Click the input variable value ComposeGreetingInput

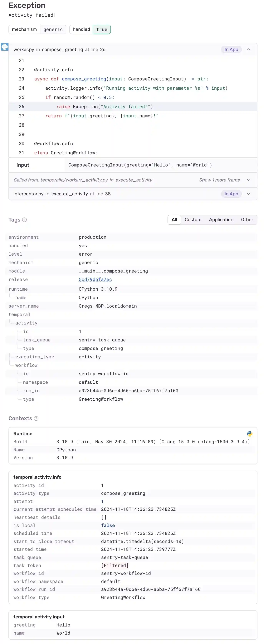click(x=140, y=165)
